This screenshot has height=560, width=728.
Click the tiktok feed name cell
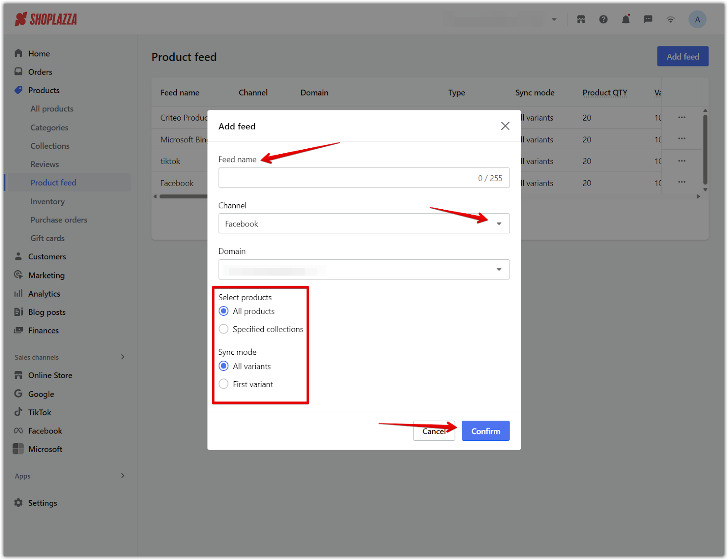click(x=170, y=161)
